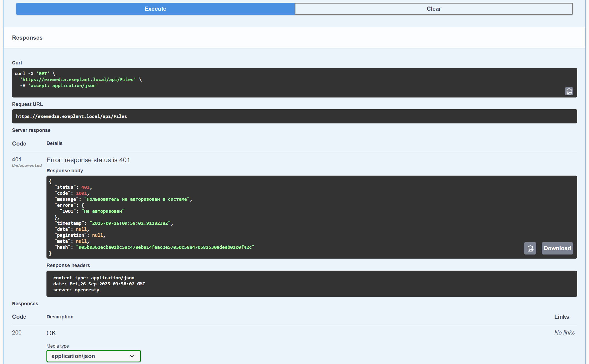The height and width of the screenshot is (364, 589).
Task: Click the 200 response code row
Action: 17,333
